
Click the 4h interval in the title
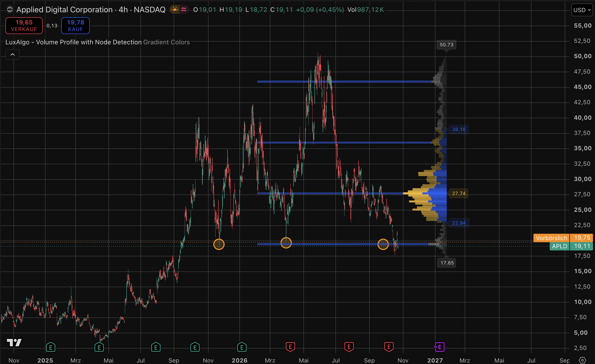123,10
